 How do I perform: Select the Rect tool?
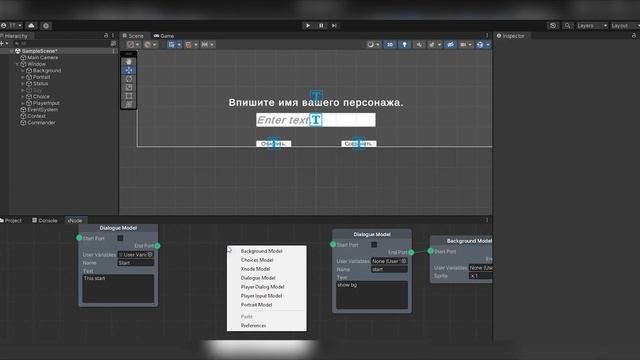tap(129, 96)
